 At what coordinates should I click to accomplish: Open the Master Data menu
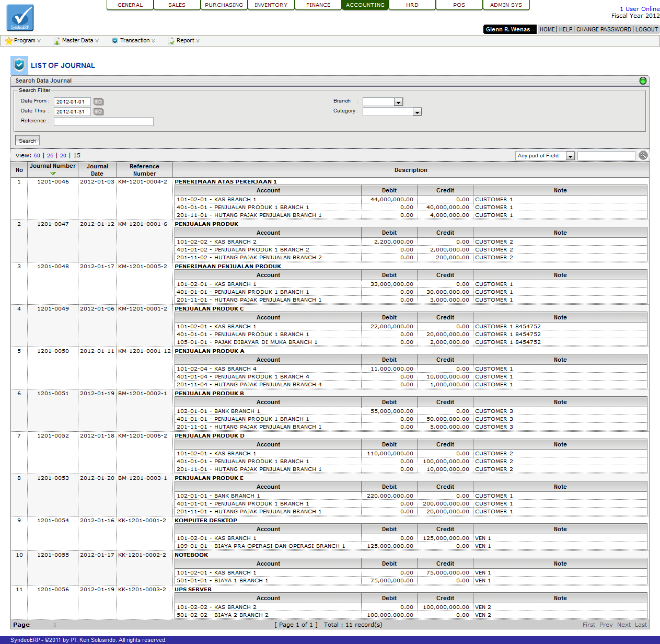point(77,41)
